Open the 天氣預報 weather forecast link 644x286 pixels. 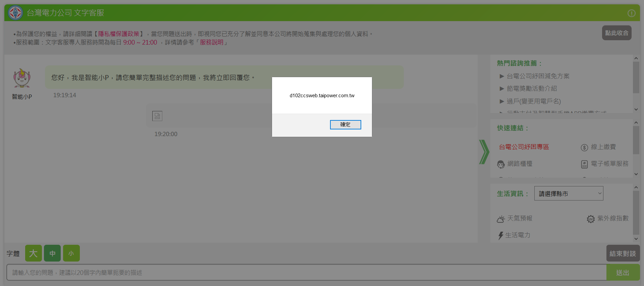click(520, 218)
